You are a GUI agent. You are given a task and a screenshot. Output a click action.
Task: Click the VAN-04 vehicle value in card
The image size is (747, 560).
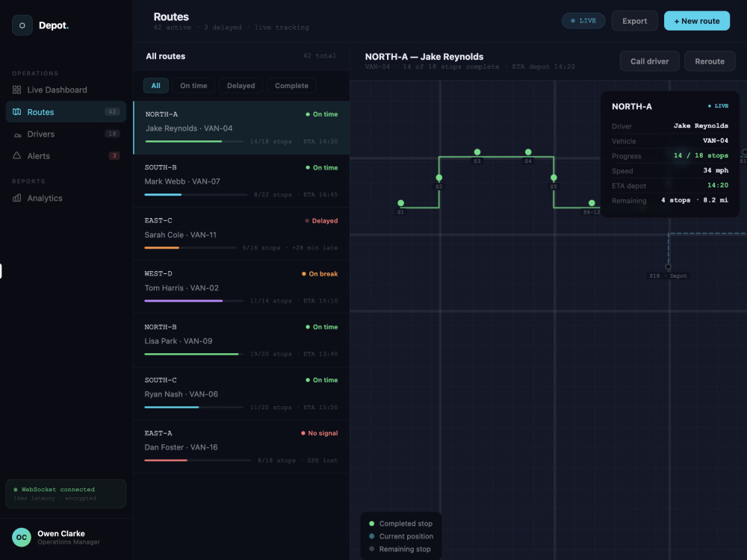[716, 140]
